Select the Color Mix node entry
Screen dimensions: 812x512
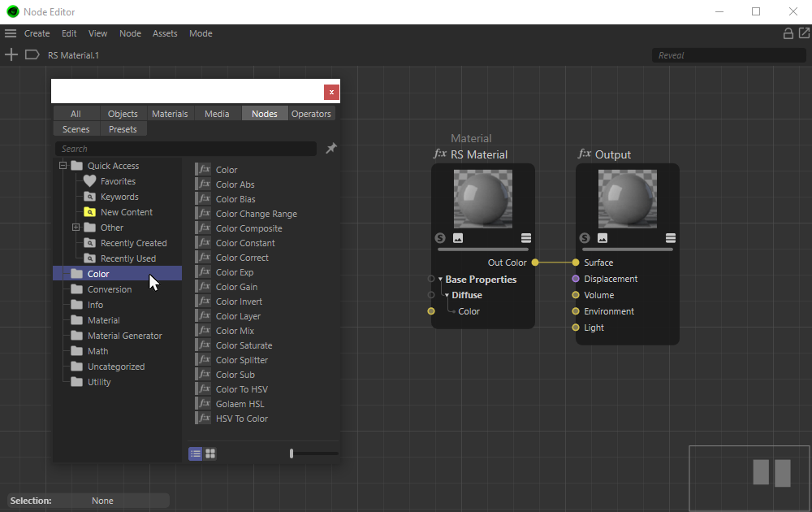235,331
